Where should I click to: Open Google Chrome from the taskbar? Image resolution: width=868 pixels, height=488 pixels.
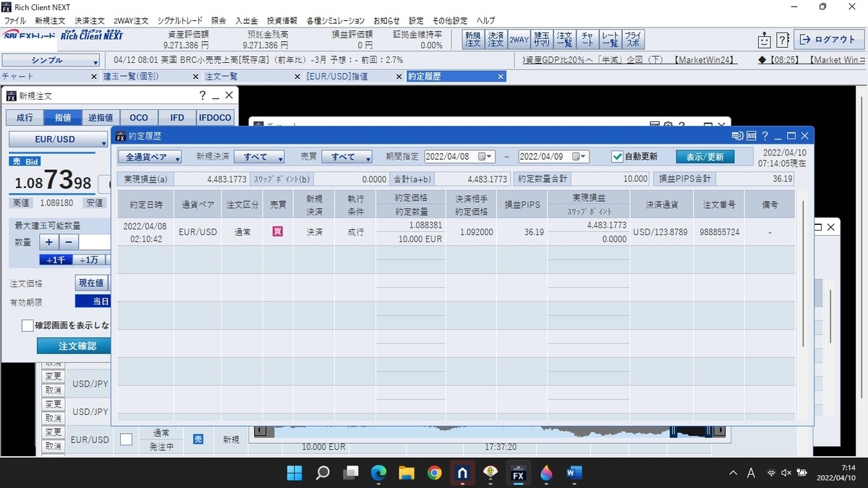click(x=434, y=473)
